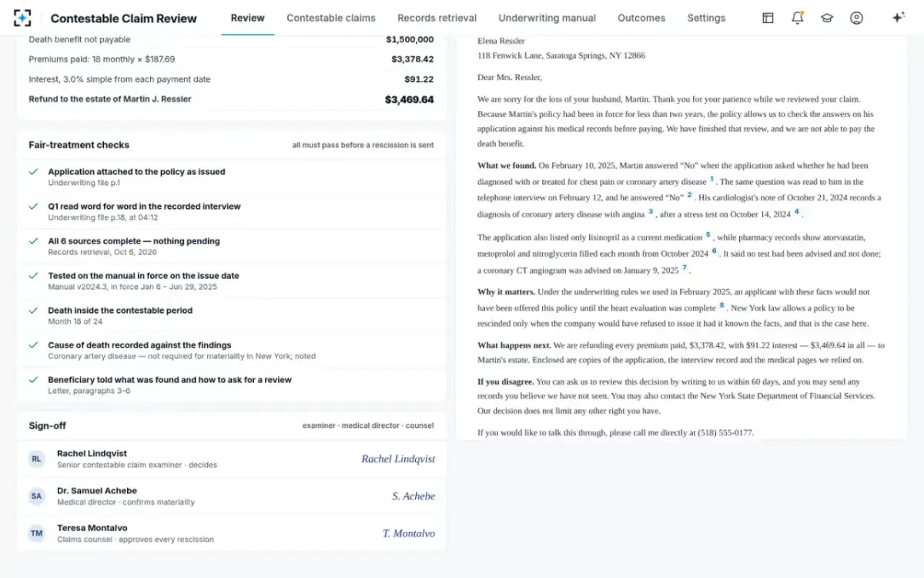This screenshot has height=578, width=924.
Task: Click check mark beside Cause of death recorded
Action: click(33, 345)
